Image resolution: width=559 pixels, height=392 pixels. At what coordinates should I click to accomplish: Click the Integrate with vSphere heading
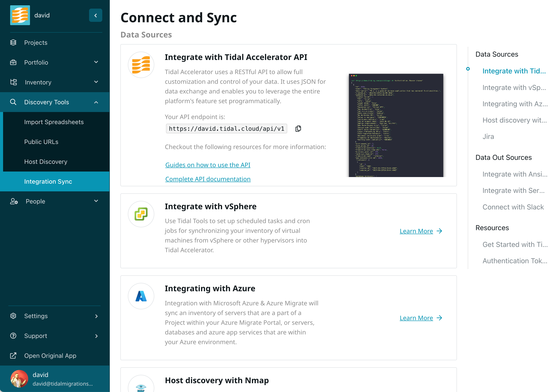[210, 206]
